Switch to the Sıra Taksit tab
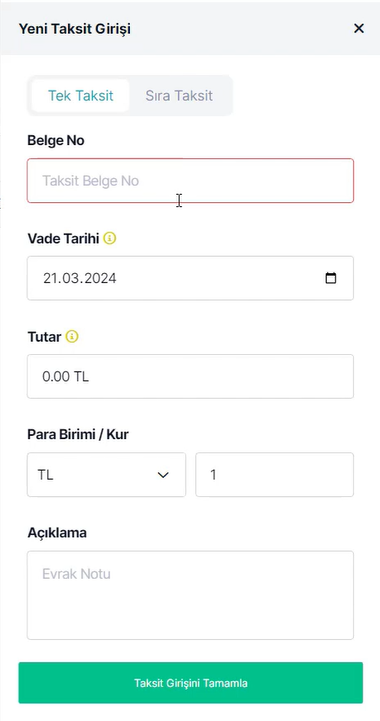The width and height of the screenshot is (380, 721). [179, 96]
